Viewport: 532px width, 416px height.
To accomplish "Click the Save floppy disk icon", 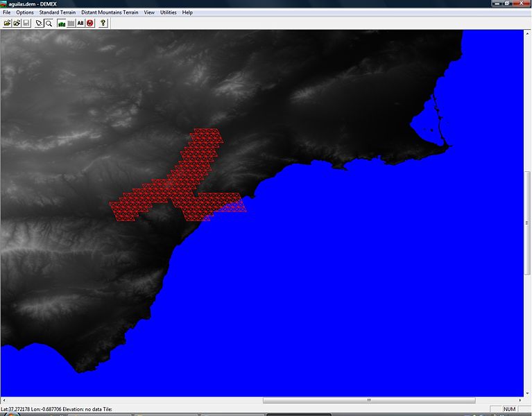I will (26, 23).
